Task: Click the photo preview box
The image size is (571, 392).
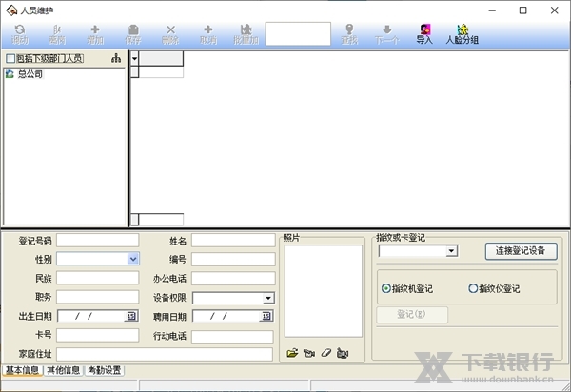Action: tap(324, 291)
